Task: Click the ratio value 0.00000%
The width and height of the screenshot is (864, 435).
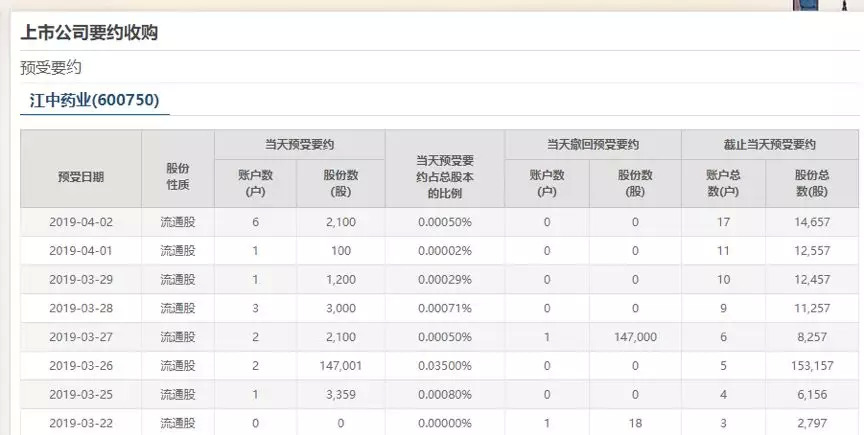Action: [445, 423]
